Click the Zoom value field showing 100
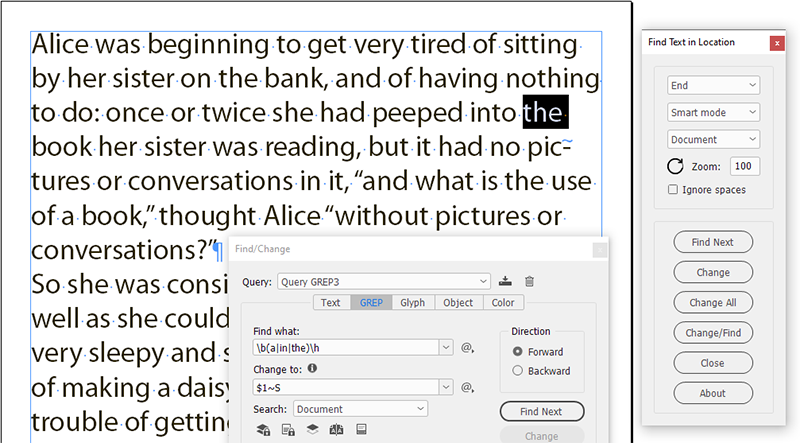Screen dimensions: 800x443 [x=744, y=166]
